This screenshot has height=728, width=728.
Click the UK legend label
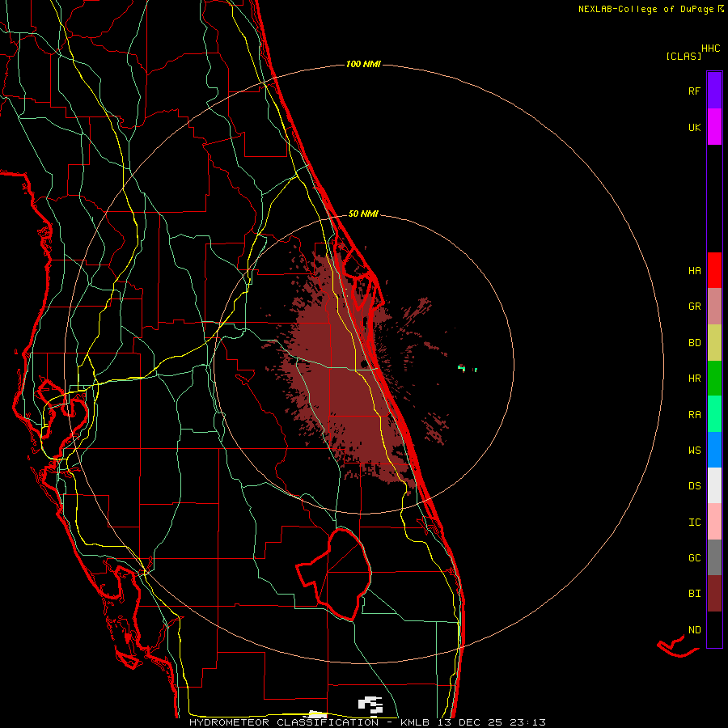694,127
